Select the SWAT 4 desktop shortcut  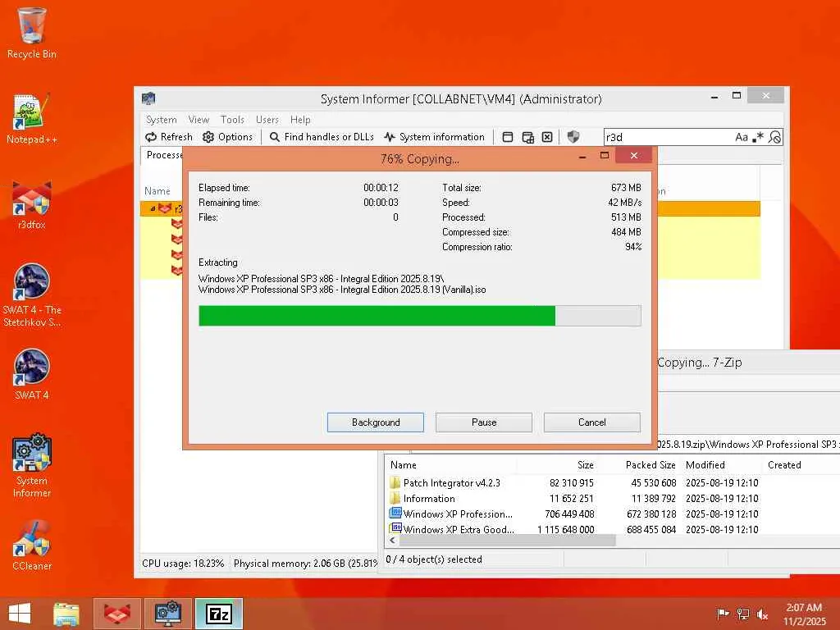point(32,374)
